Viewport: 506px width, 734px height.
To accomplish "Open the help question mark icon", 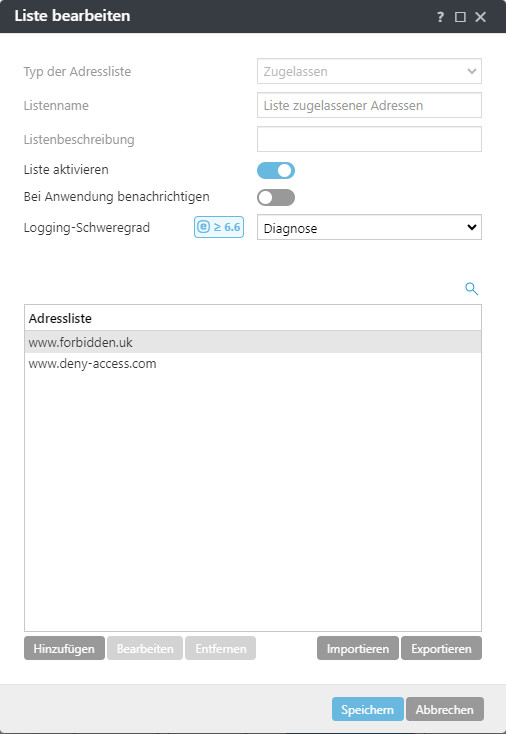I will pos(440,17).
